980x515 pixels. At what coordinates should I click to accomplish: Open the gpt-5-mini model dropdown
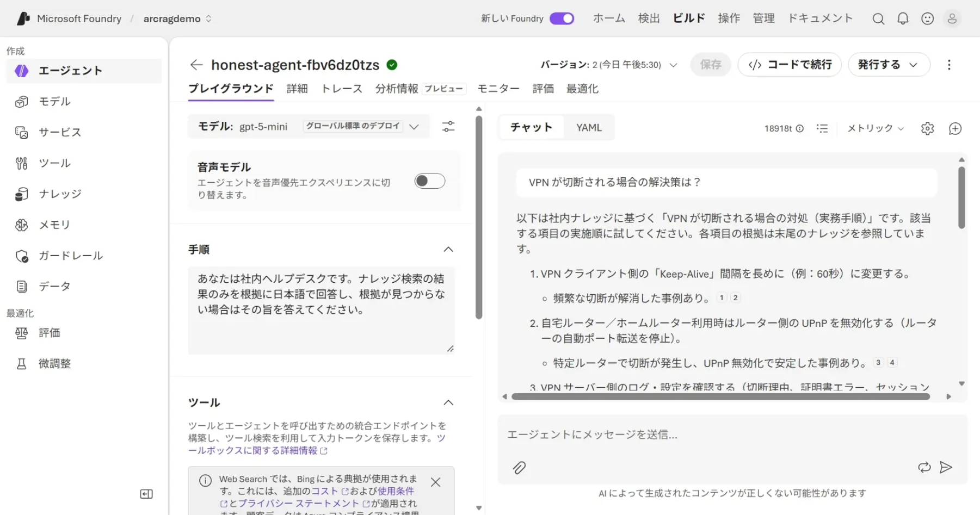[309, 126]
